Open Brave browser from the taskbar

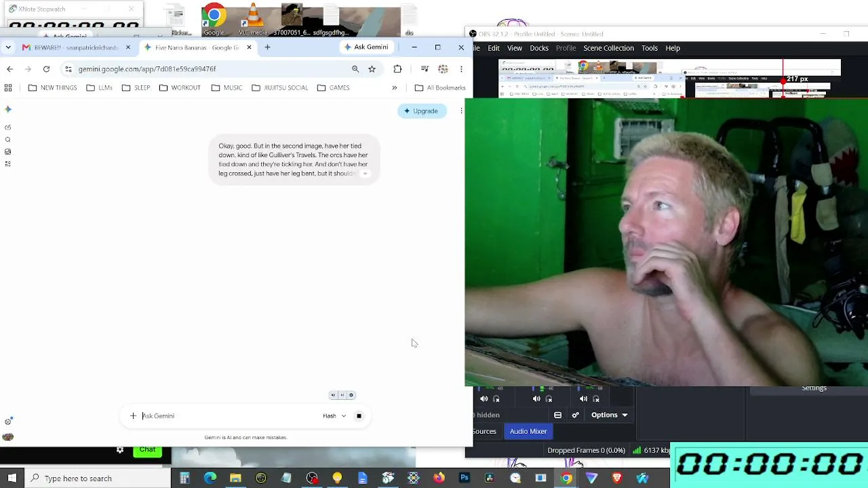coord(617,478)
